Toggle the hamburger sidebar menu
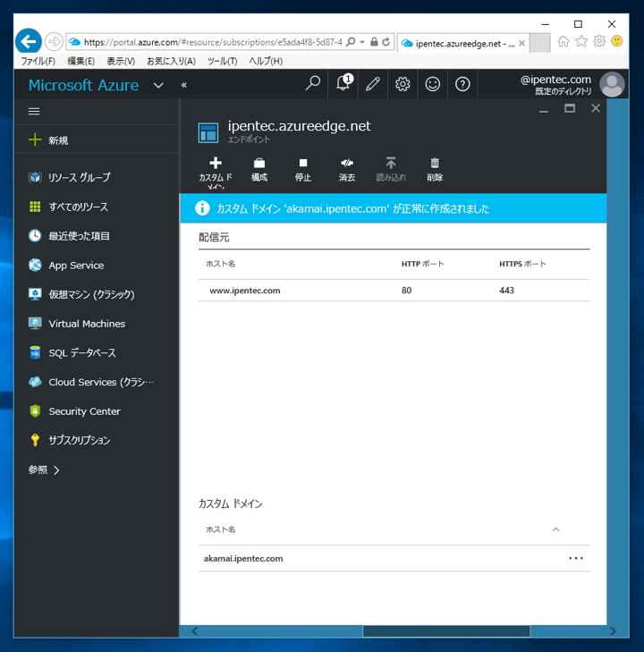This screenshot has height=652, width=644. tap(34, 112)
